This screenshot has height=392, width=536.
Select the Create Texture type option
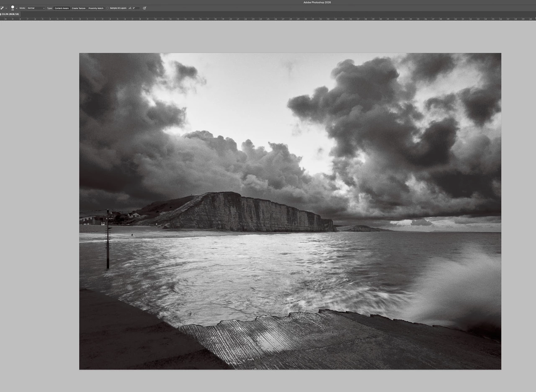click(x=79, y=8)
